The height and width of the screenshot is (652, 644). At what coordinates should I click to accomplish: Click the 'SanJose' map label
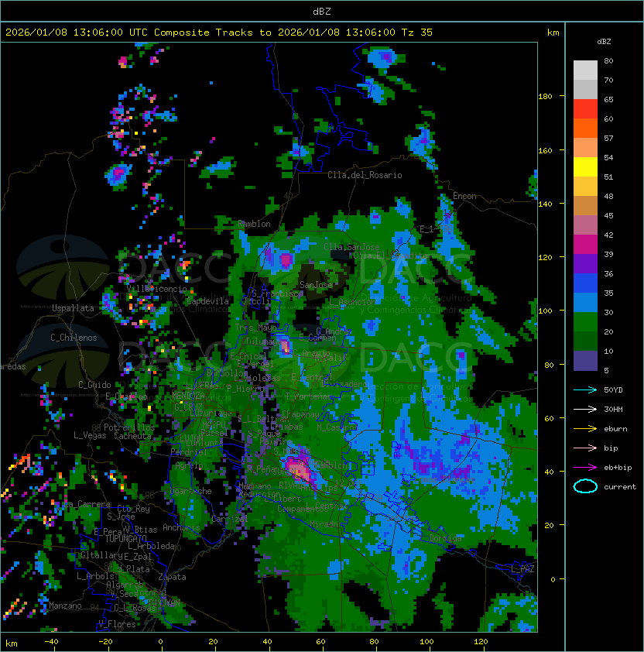click(x=316, y=285)
